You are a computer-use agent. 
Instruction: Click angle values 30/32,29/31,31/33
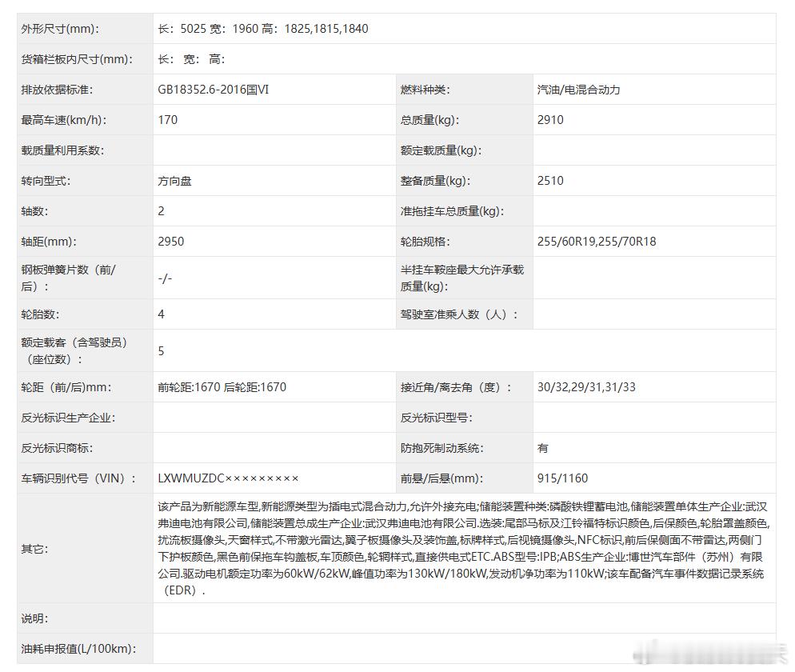[x=586, y=387]
